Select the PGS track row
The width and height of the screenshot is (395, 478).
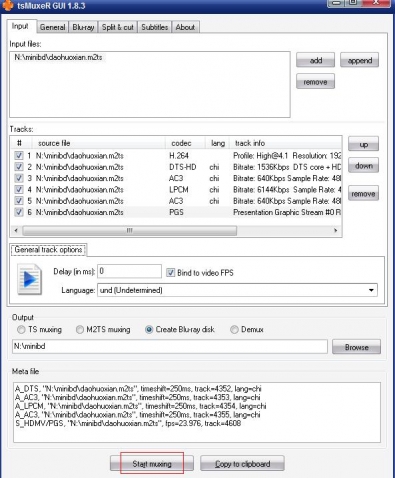click(x=176, y=212)
